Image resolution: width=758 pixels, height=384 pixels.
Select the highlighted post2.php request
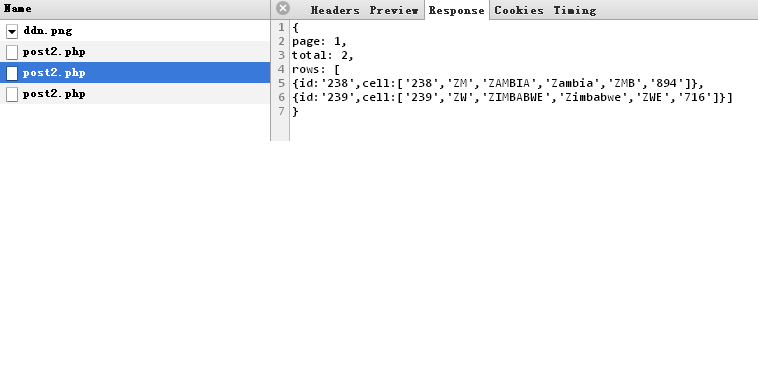pos(135,73)
